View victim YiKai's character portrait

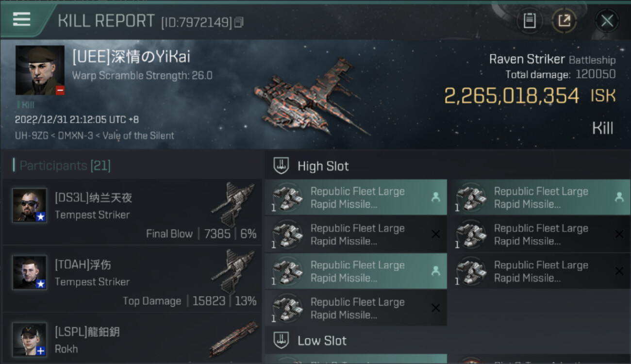point(40,70)
